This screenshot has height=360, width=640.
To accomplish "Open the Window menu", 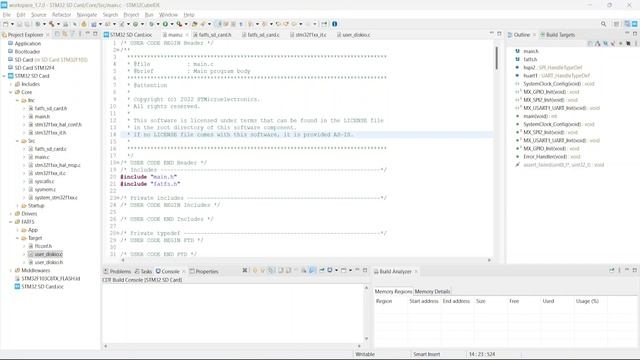I will click(x=168, y=15).
